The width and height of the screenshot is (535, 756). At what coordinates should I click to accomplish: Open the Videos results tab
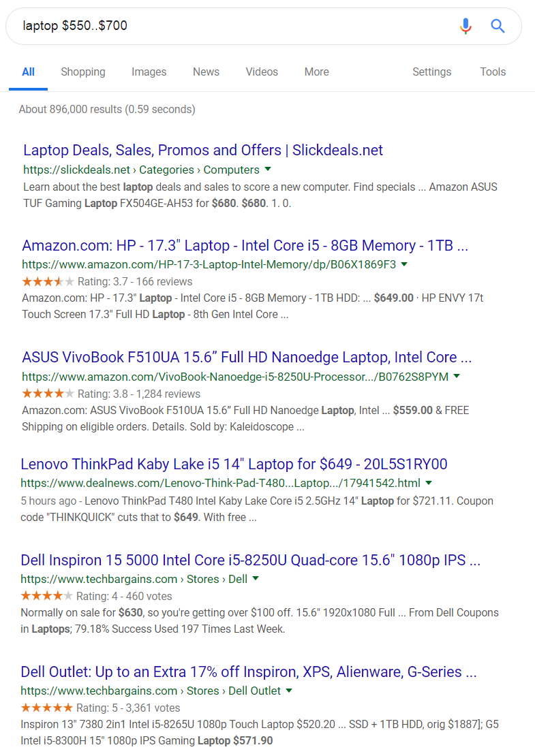[x=262, y=72]
